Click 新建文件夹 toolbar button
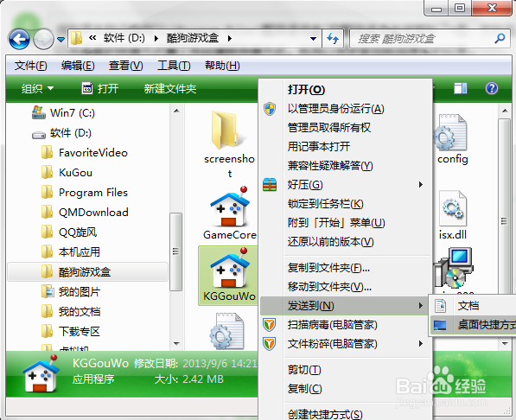The image size is (516, 420). point(169,88)
